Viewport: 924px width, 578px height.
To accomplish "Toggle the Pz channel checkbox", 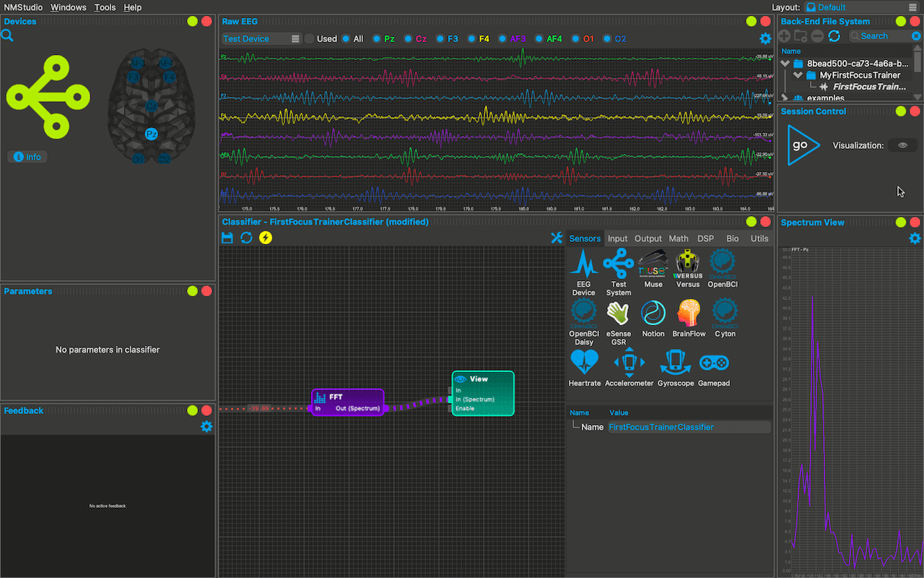I will (377, 38).
